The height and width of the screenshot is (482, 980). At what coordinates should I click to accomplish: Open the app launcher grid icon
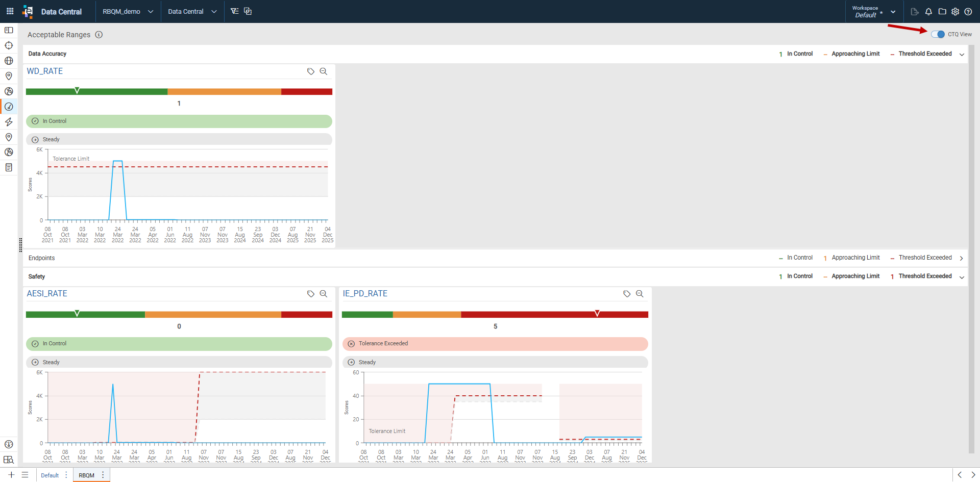click(x=10, y=11)
